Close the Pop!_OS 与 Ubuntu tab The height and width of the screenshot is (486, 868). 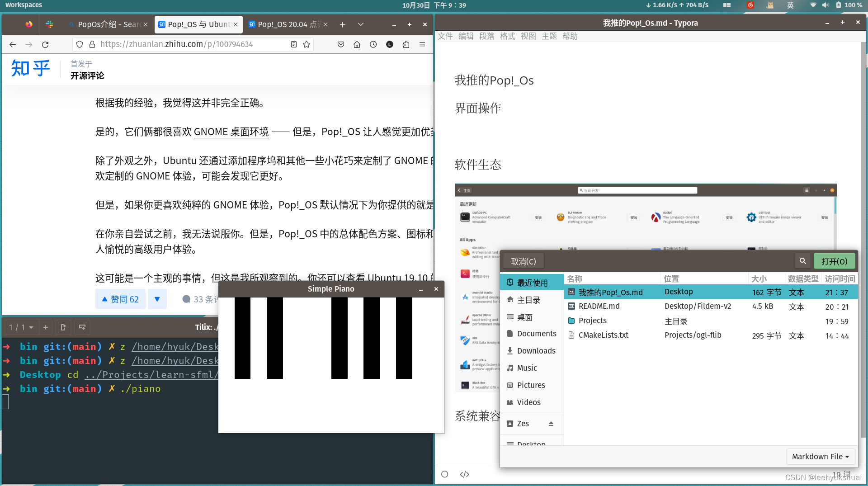[x=236, y=24]
